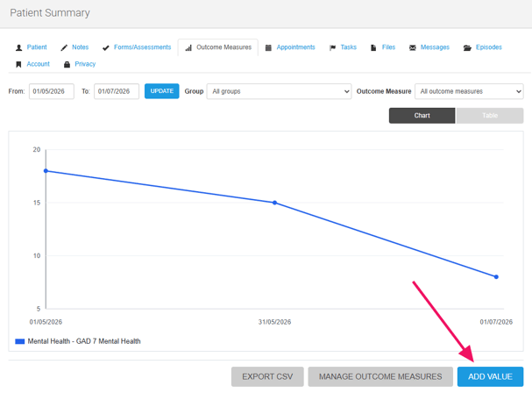Screen dimensions: 532x393
Task: Click the blue UPDATE button
Action: tap(162, 91)
